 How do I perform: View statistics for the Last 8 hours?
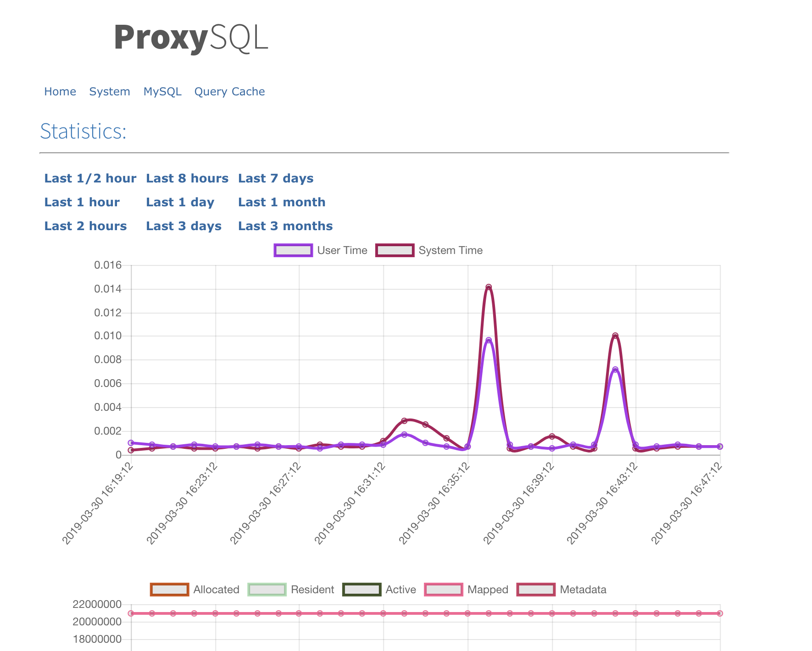pyautogui.click(x=187, y=178)
